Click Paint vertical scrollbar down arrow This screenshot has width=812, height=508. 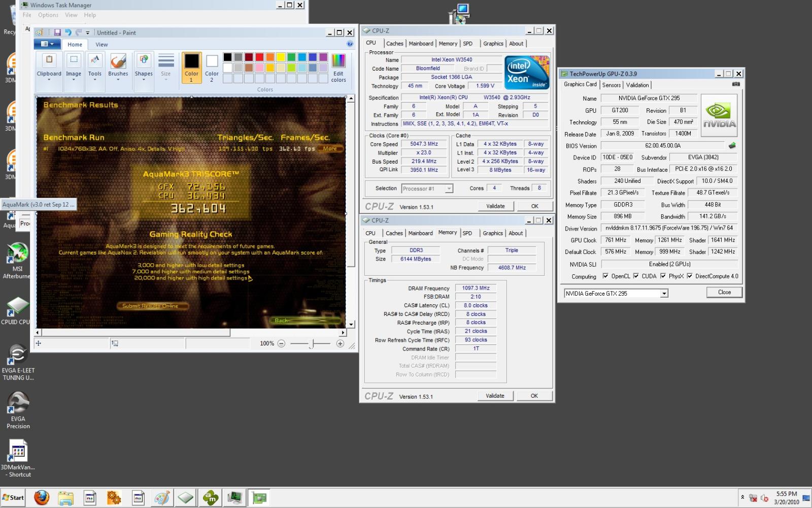(x=351, y=324)
